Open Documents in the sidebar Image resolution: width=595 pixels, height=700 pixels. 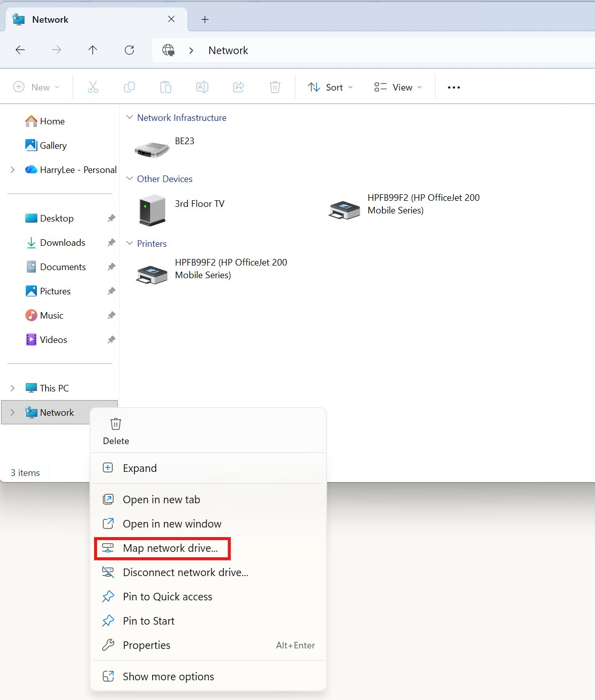click(56, 267)
